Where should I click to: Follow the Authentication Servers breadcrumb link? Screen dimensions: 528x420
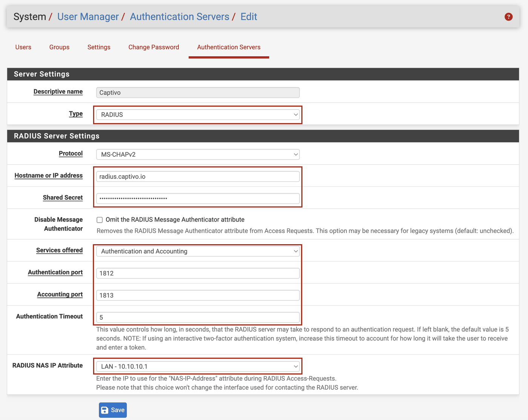click(180, 17)
